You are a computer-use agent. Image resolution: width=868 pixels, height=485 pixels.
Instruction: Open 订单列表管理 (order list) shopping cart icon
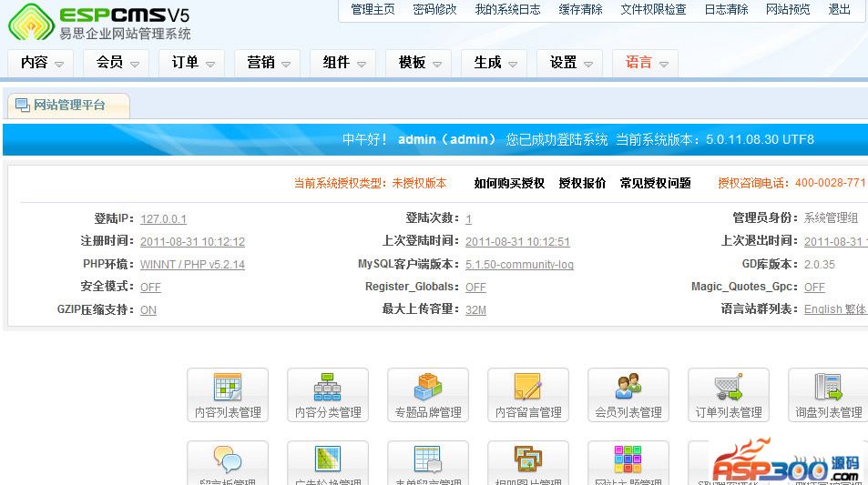729,395
